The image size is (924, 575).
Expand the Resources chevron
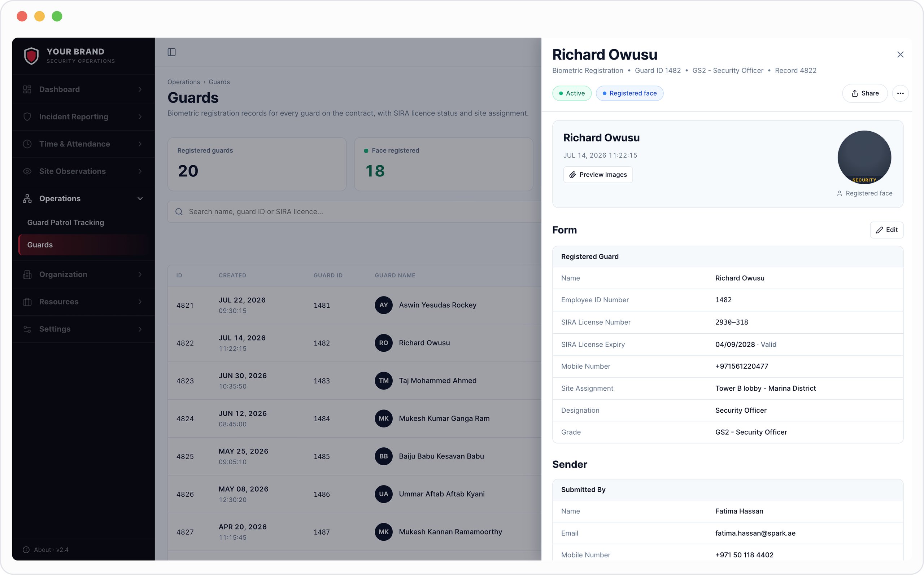click(x=140, y=302)
